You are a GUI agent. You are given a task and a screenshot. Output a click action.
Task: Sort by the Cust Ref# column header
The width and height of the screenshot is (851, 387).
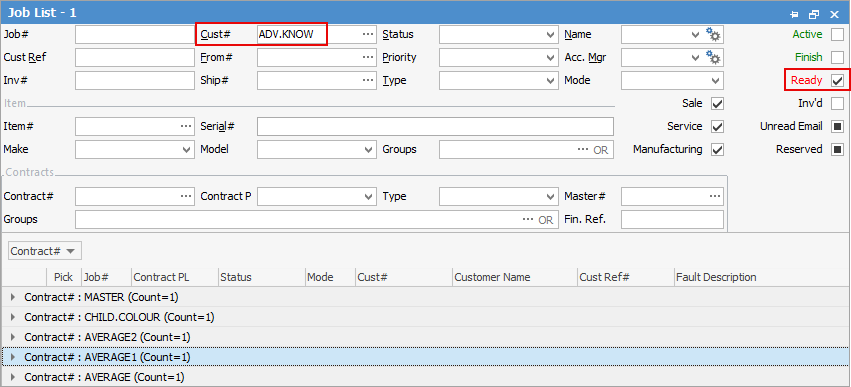625,277
